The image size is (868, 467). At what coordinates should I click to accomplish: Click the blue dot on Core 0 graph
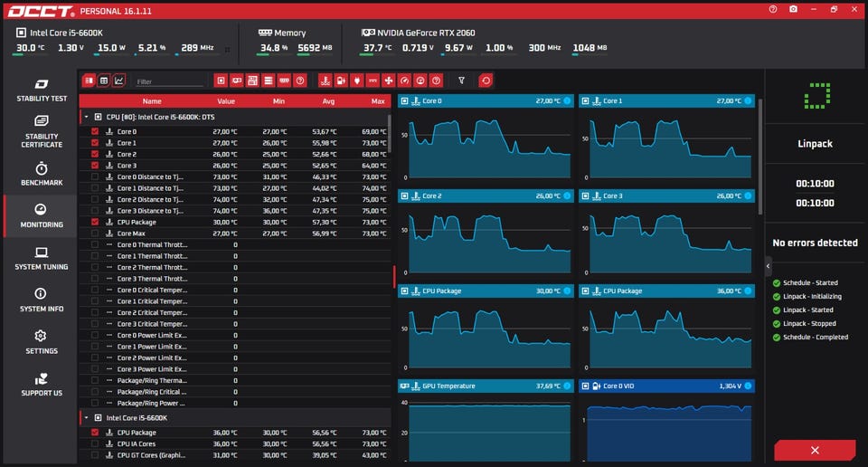pyautogui.click(x=568, y=100)
